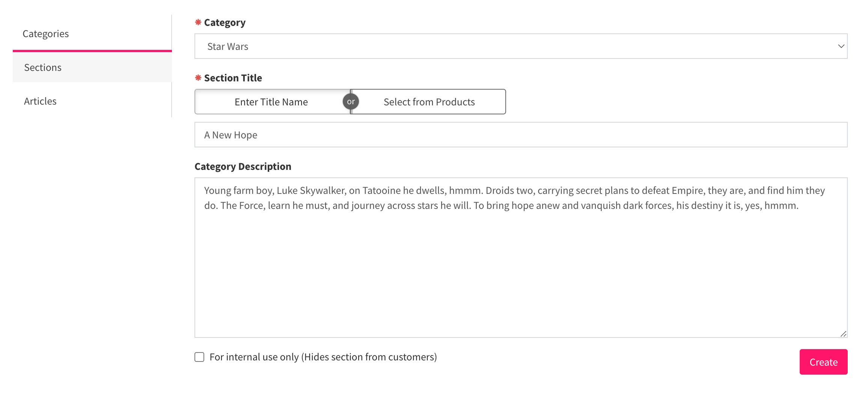Click the textarea resize grip icon
Image resolution: width=868 pixels, height=393 pixels.
[843, 333]
